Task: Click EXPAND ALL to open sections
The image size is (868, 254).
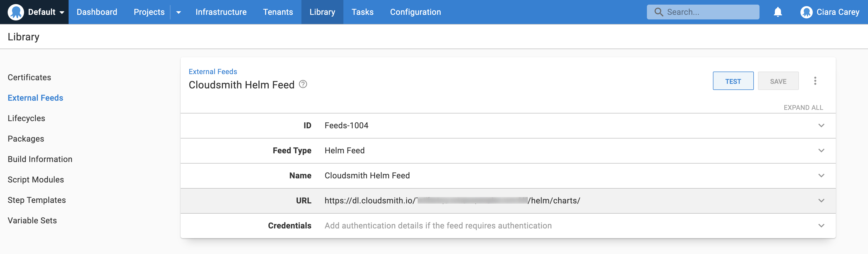Action: click(803, 108)
